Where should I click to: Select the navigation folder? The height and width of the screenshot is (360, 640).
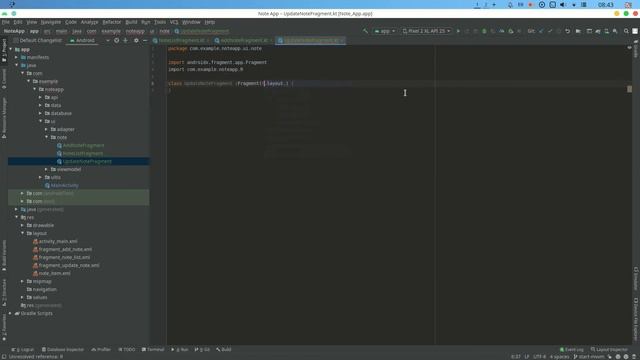[x=44, y=289]
